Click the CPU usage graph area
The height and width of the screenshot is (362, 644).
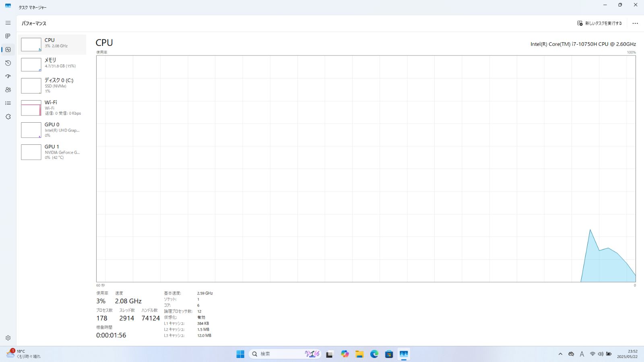365,169
